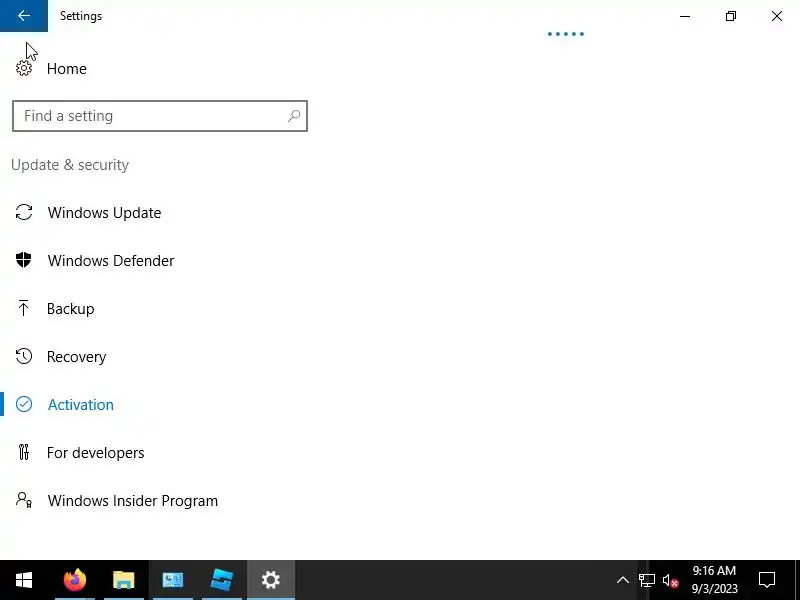Open the For developers section
This screenshot has height=600, width=800.
[95, 453]
